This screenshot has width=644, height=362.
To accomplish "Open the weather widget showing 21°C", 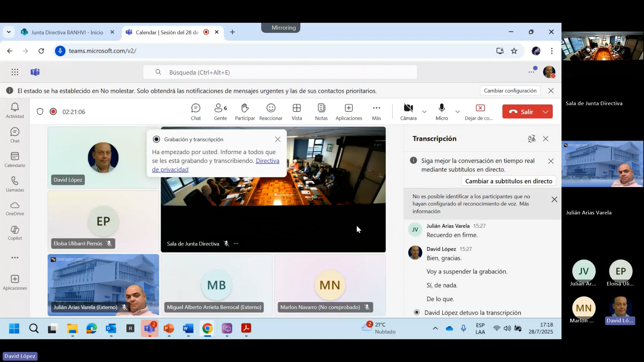I will click(378, 328).
